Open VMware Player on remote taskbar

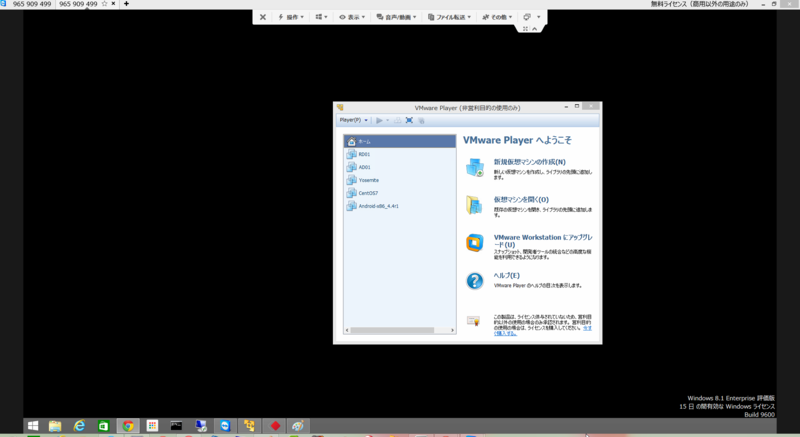coord(249,426)
